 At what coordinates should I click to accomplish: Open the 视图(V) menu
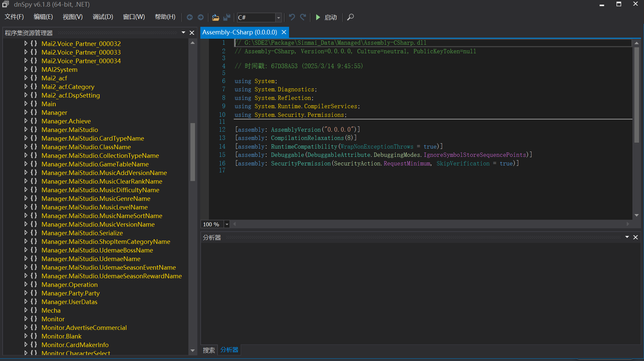point(73,17)
